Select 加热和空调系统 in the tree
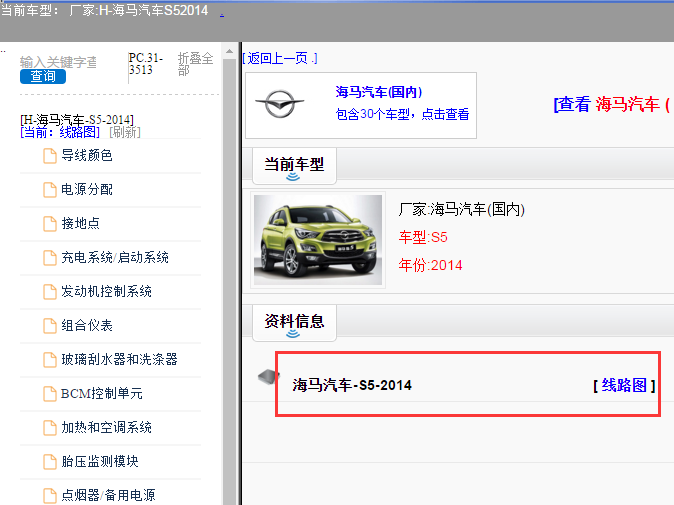This screenshot has width=674, height=505. (106, 427)
